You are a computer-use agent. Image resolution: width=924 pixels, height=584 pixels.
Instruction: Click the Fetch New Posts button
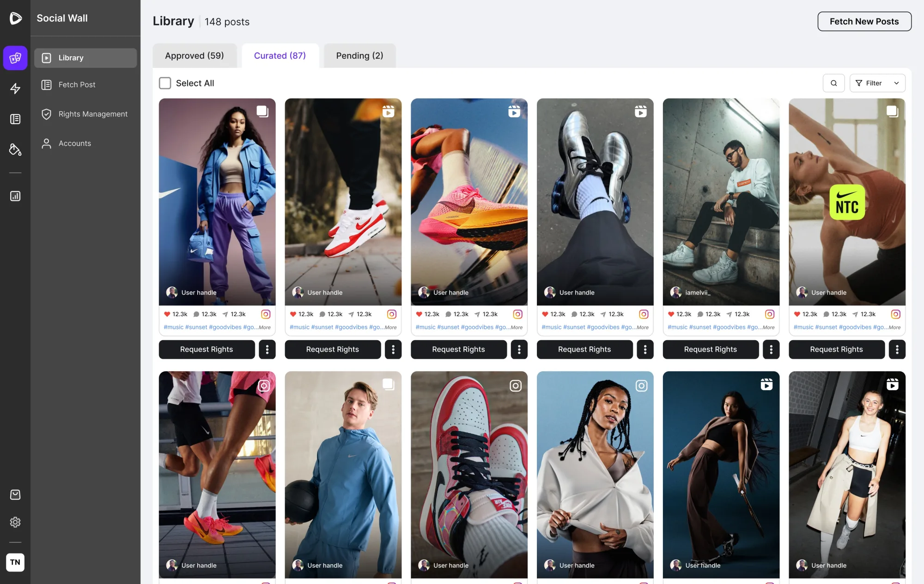[x=864, y=21]
